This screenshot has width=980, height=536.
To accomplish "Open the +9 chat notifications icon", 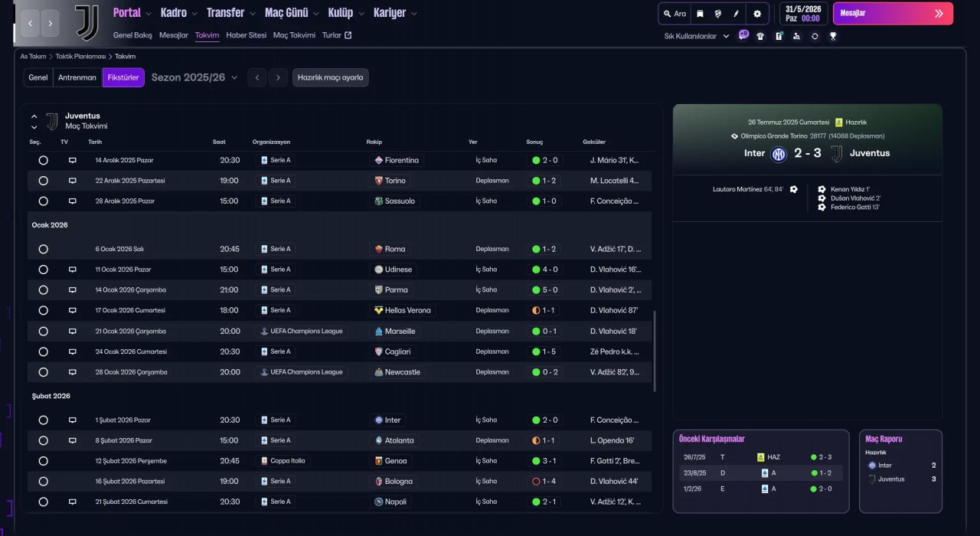I will pos(743,35).
